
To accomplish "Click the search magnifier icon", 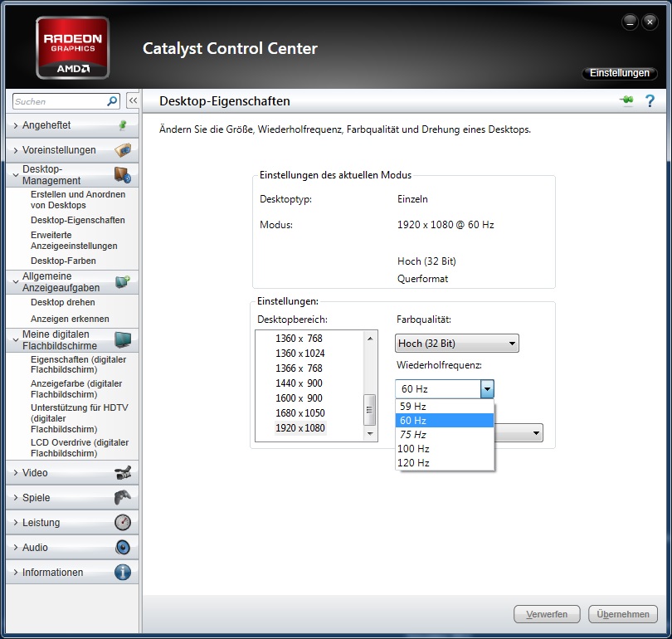I will click(111, 101).
